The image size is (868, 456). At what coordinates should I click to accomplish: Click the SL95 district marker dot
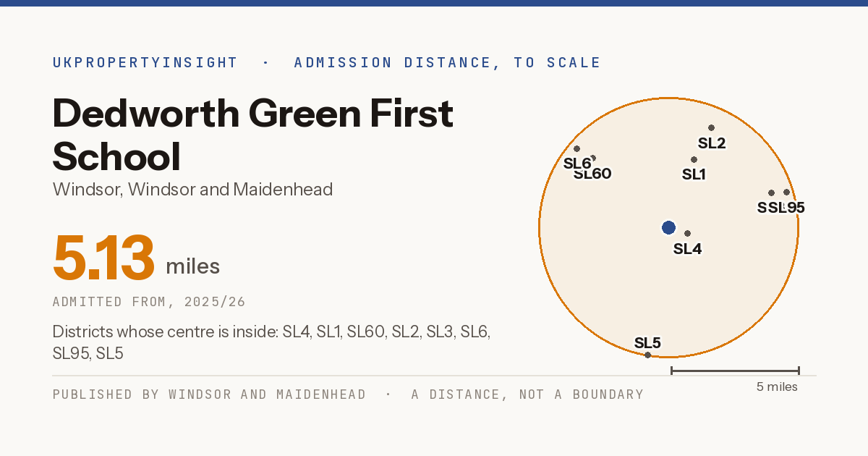(x=786, y=192)
